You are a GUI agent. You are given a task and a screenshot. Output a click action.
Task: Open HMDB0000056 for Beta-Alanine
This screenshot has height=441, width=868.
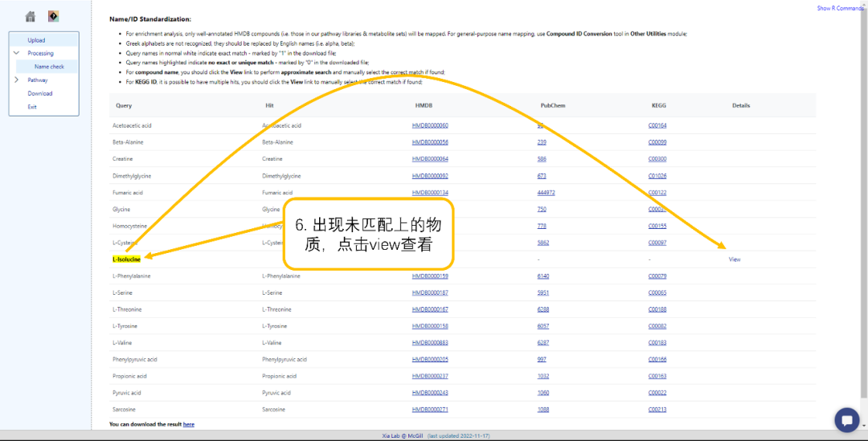click(x=430, y=142)
